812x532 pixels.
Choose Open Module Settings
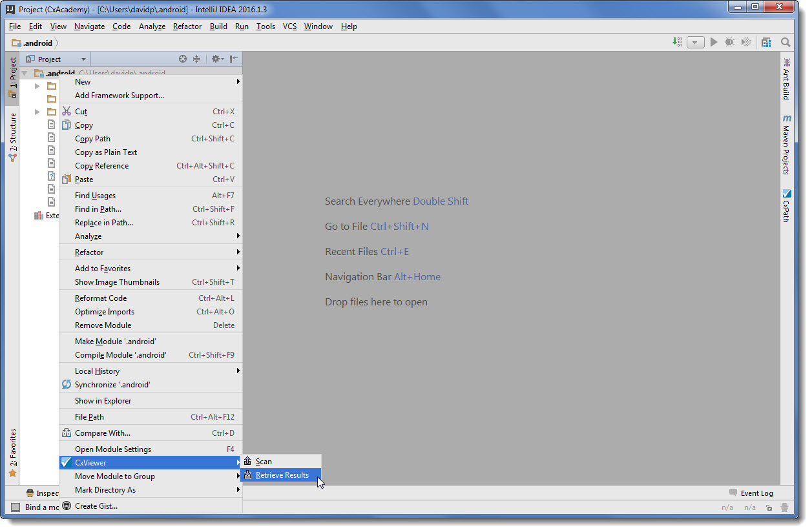[151, 449]
